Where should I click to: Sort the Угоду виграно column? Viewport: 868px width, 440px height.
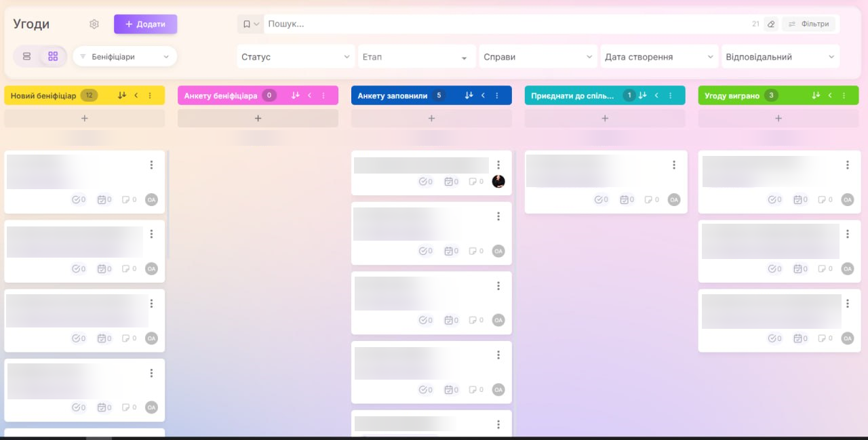click(x=816, y=96)
